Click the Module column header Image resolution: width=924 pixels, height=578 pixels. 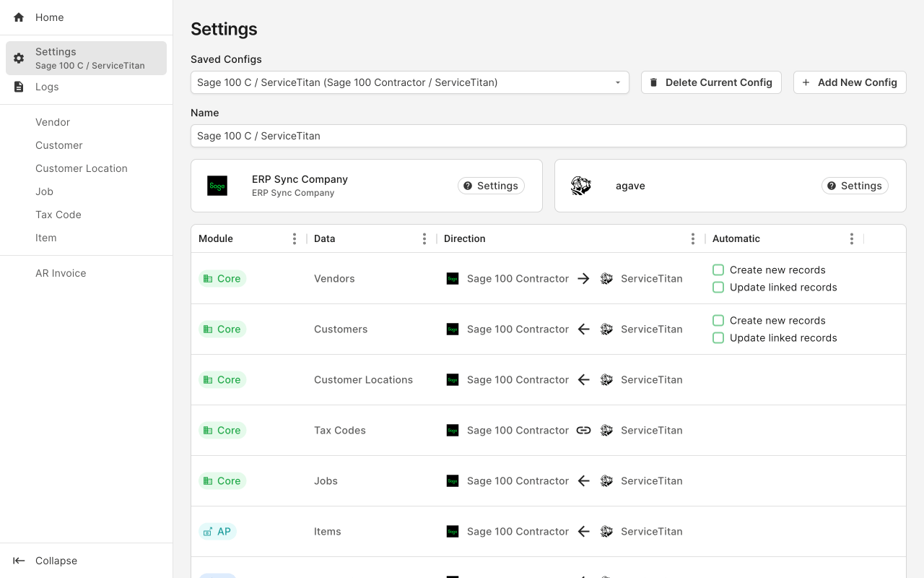click(249, 238)
